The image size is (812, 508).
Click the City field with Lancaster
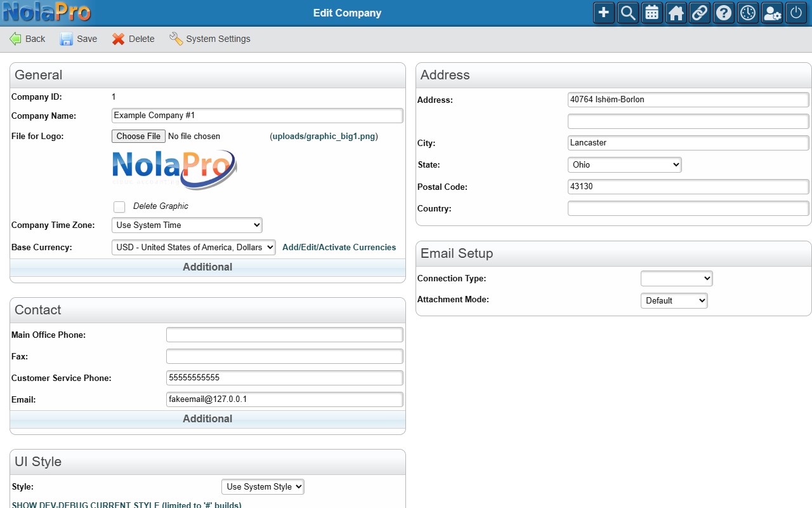688,143
